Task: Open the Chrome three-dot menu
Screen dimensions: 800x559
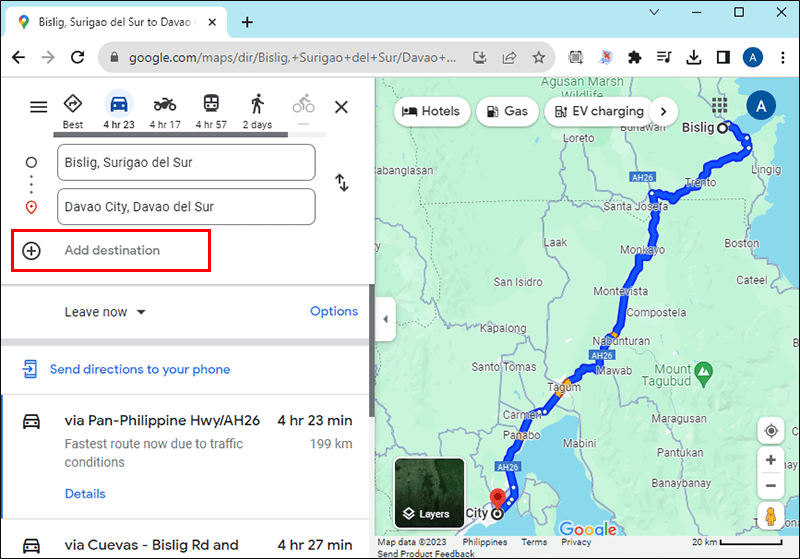Action: 783,58
